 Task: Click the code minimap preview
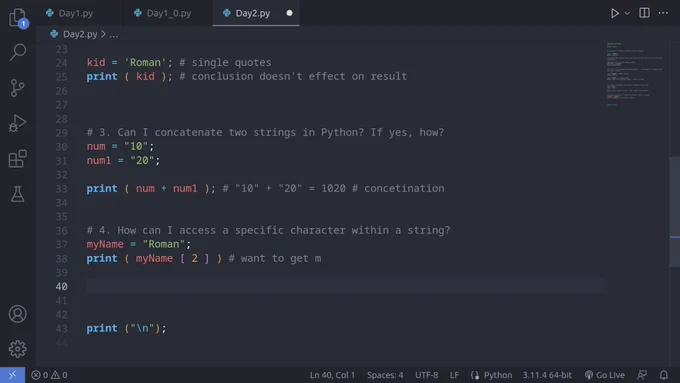pos(634,74)
